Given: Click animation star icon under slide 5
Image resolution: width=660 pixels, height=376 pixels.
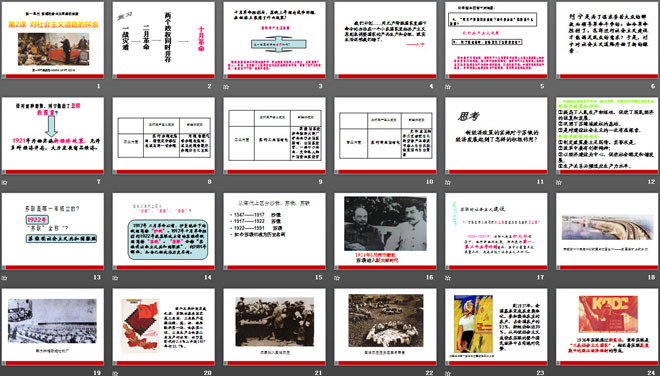Looking at the screenshot, I should pos(448,87).
